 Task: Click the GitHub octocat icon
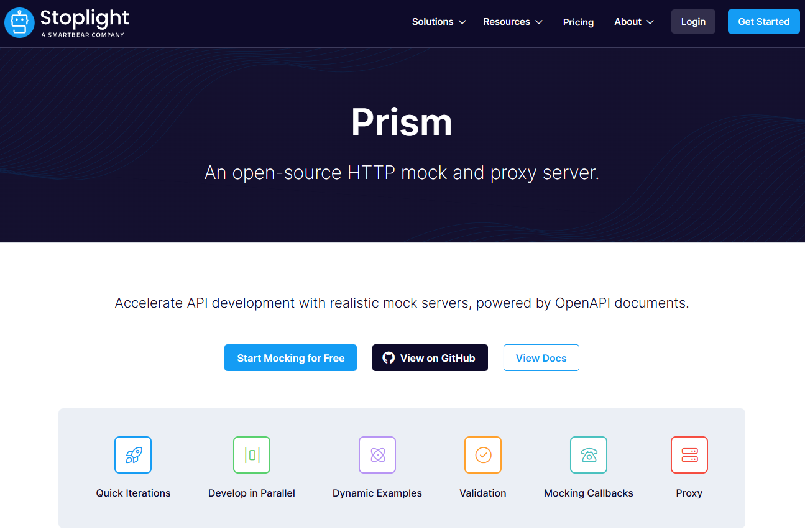389,358
